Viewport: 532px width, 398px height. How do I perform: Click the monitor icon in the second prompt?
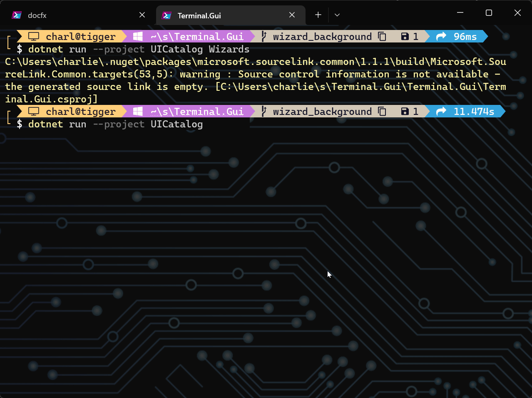(x=33, y=112)
